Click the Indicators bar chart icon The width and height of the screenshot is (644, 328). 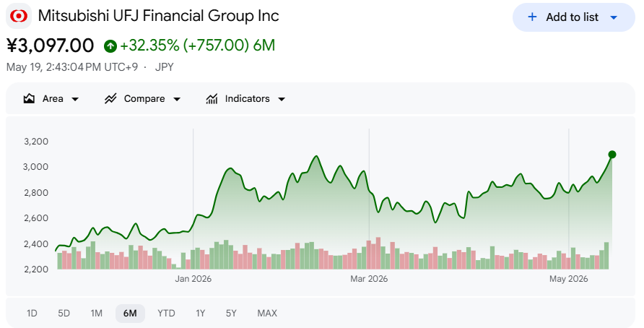(212, 99)
